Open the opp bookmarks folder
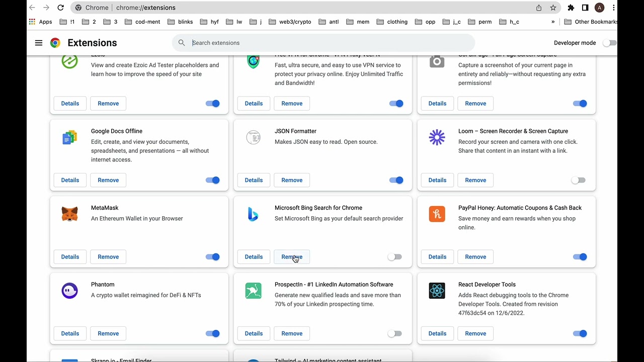 pyautogui.click(x=425, y=22)
